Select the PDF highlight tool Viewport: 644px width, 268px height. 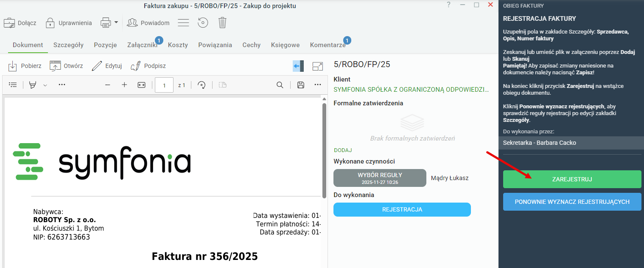[33, 85]
